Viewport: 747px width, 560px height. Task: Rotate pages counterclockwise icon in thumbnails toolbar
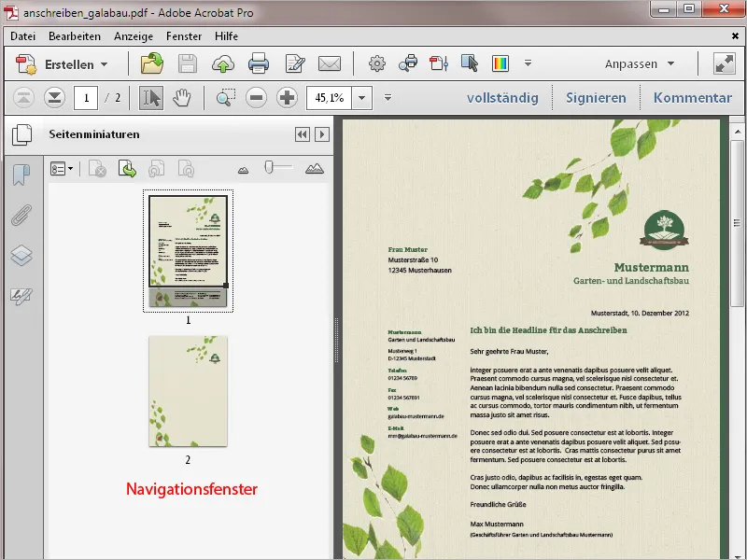[156, 169]
